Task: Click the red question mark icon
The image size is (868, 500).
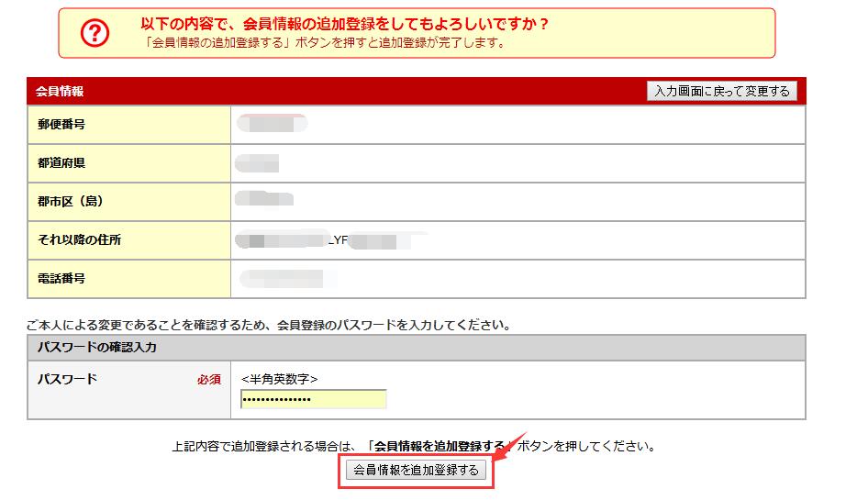Action: coord(95,33)
